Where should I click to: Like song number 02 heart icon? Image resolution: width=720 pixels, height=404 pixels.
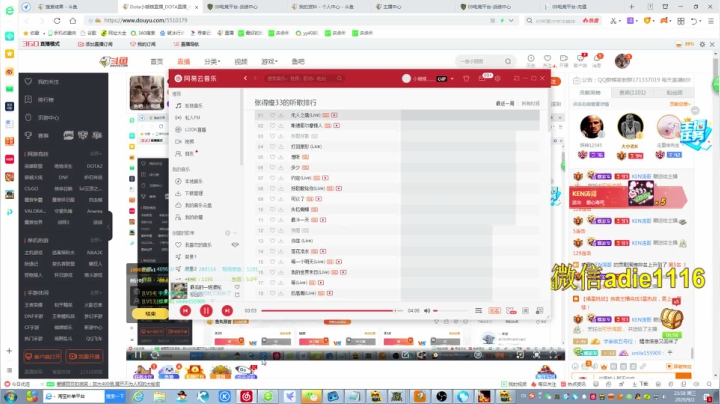(x=272, y=125)
